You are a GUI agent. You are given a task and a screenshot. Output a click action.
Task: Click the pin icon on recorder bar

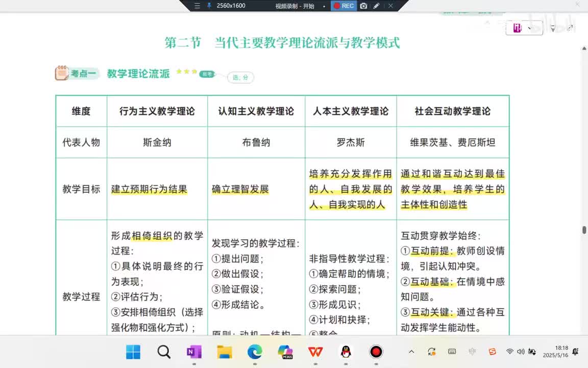tap(209, 6)
